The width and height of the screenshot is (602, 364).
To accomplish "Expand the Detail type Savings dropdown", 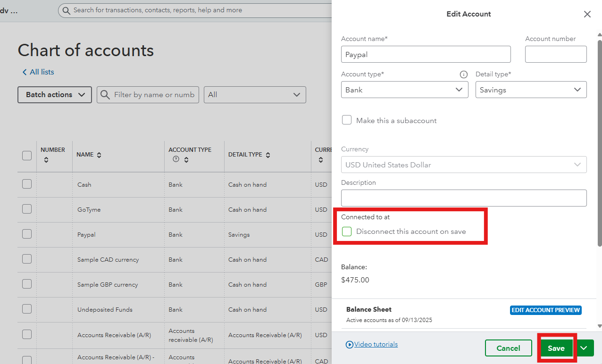I will click(531, 90).
